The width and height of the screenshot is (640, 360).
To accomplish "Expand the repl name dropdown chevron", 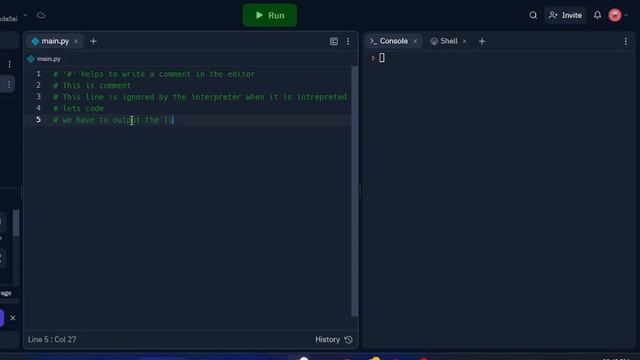I will click(x=25, y=16).
